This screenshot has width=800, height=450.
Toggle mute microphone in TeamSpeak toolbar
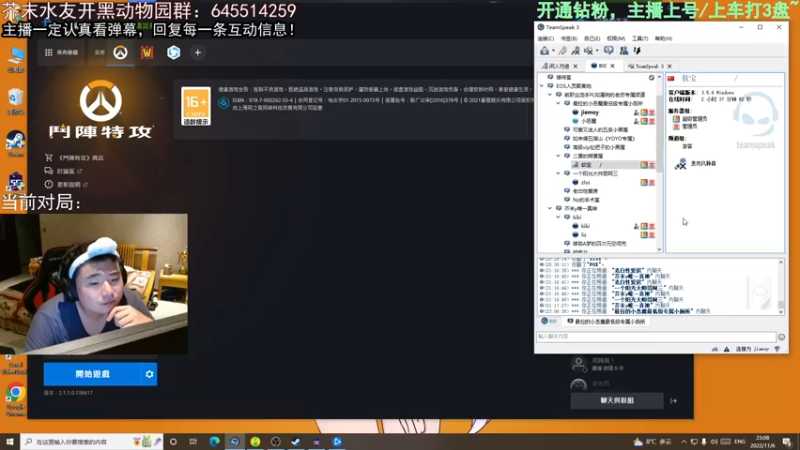click(x=588, y=51)
